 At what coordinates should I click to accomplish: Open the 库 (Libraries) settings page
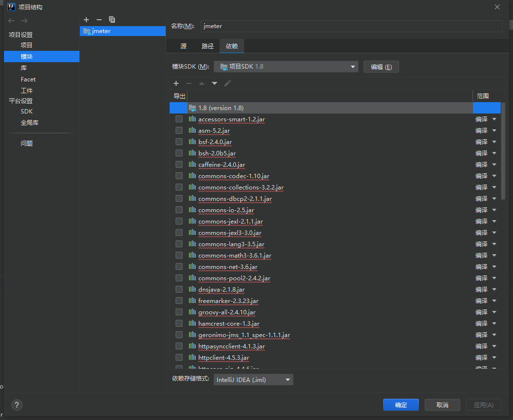point(24,68)
